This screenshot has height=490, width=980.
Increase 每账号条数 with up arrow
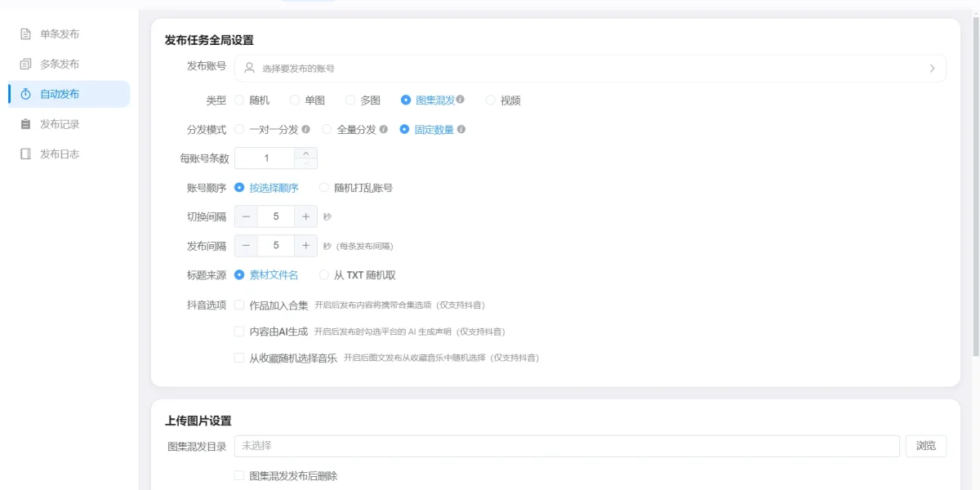pos(306,153)
